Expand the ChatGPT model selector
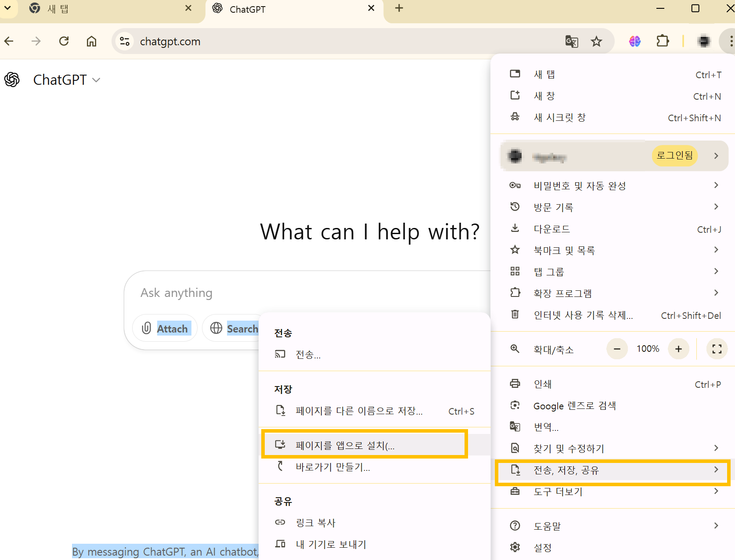This screenshot has height=560, width=735. [x=67, y=80]
